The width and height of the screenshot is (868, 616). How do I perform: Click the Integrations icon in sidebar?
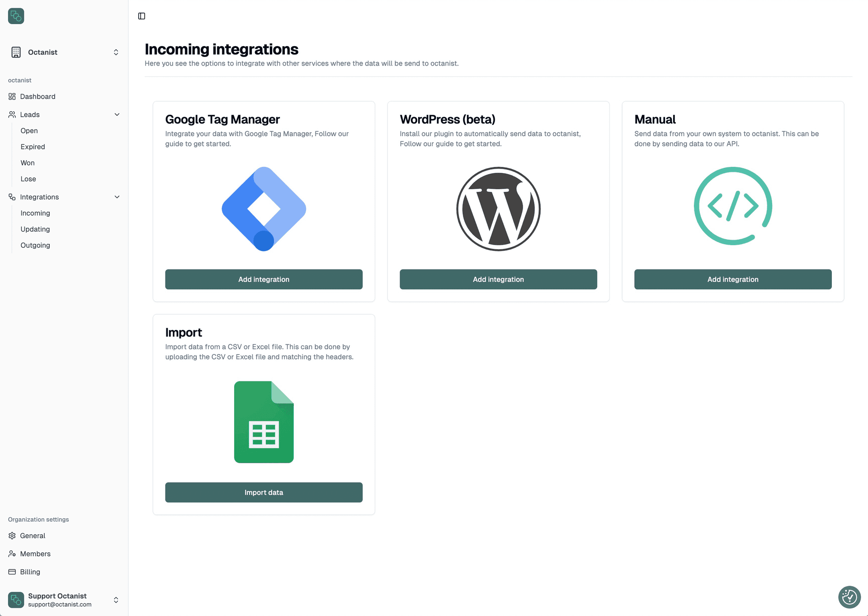point(12,197)
